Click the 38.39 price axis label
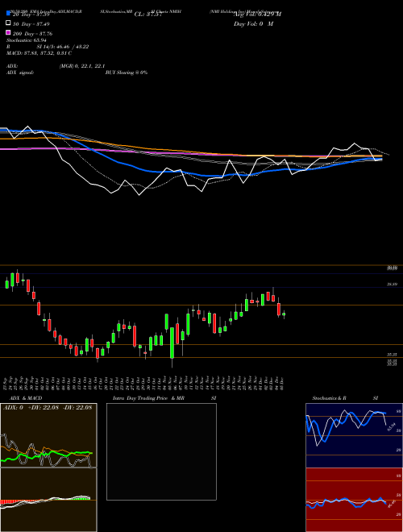Screen dimensions: 403x532 coord(393,285)
